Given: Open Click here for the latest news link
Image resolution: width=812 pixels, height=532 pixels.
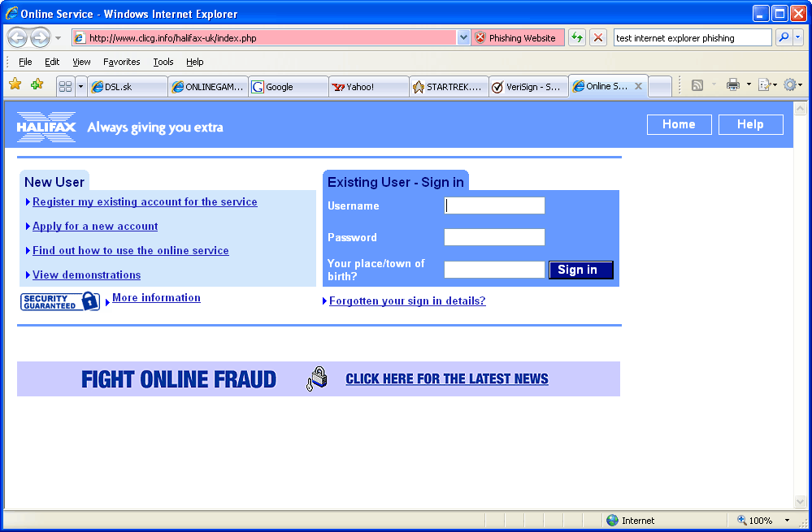Looking at the screenshot, I should pos(447,378).
